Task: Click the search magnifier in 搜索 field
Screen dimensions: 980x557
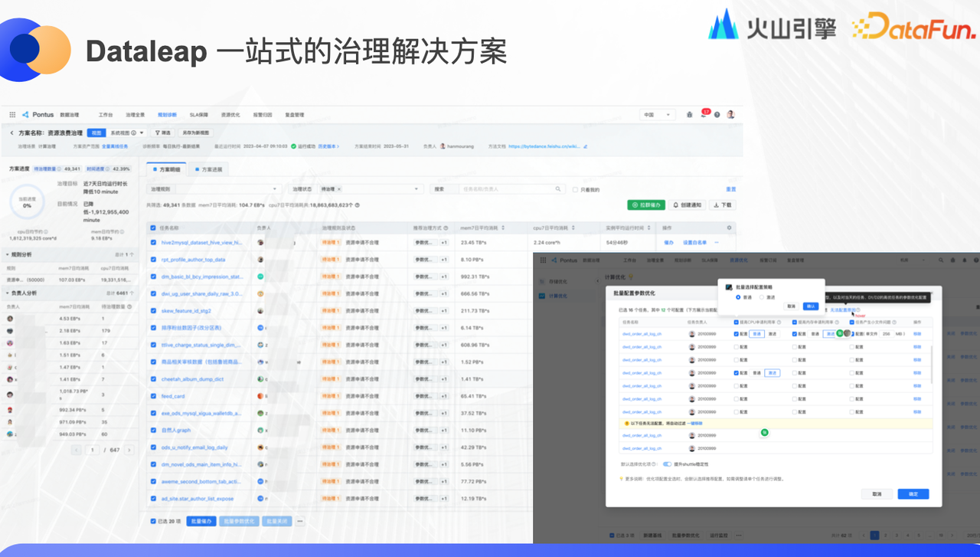Action: (557, 188)
